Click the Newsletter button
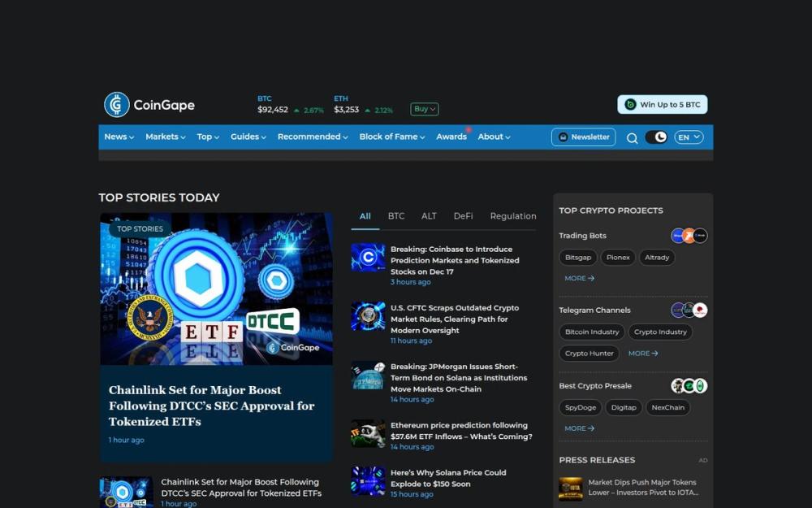This screenshot has width=812, height=508. [x=583, y=137]
